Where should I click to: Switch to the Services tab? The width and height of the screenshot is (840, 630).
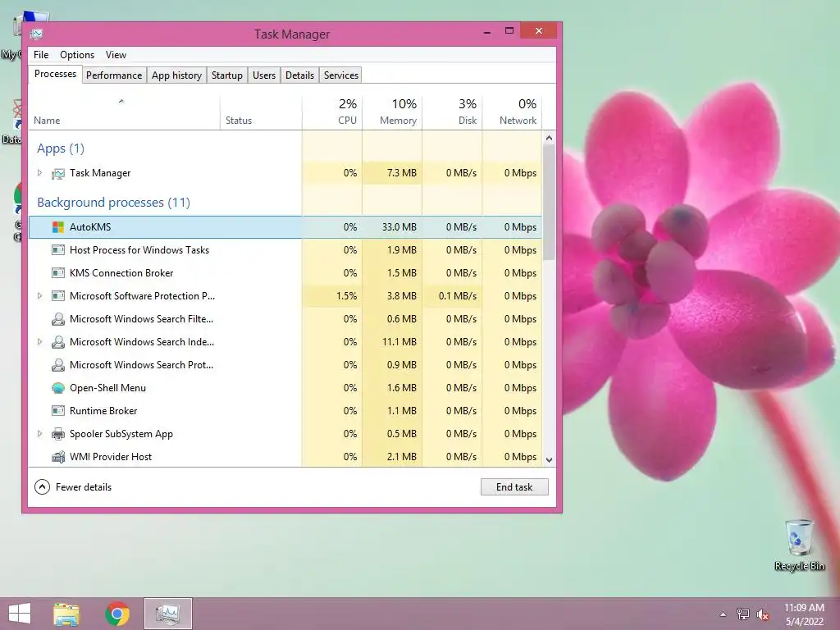tap(341, 75)
